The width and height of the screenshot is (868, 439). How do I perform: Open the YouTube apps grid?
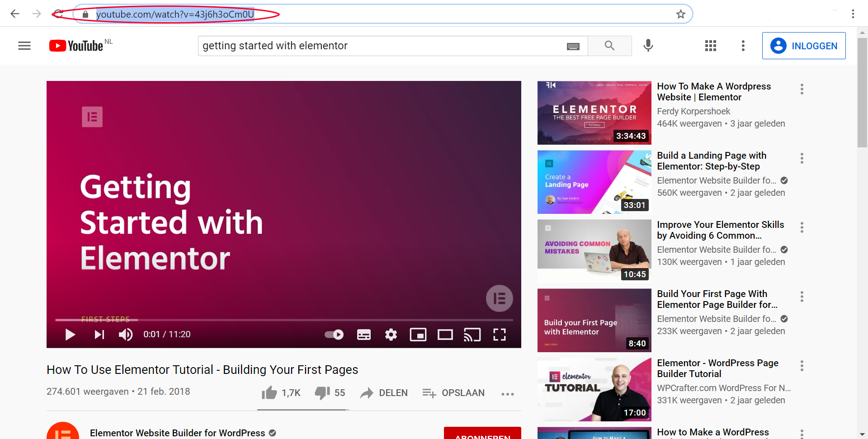coord(710,46)
